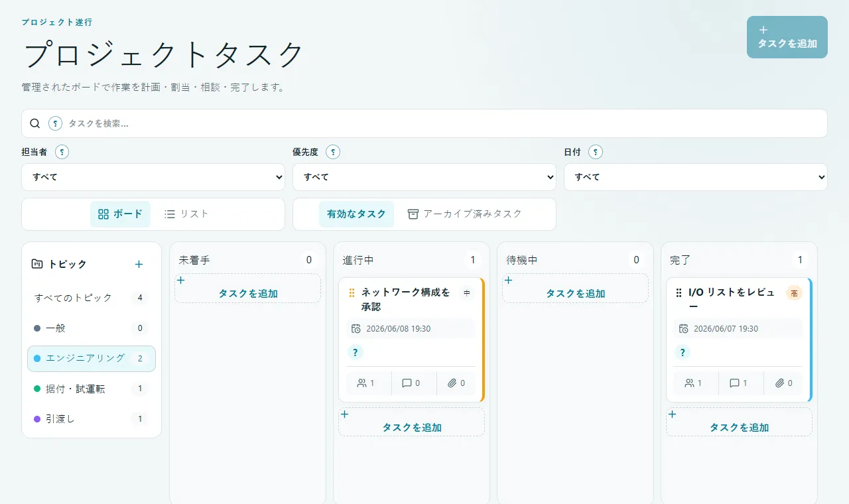Select 据付・試運転 topic
The image size is (849, 504).
(x=92, y=389)
